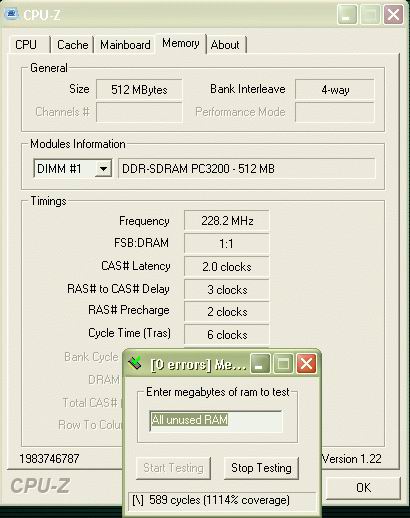
Task: Click the 6 clocks Cycle Time value
Action: 227,334
